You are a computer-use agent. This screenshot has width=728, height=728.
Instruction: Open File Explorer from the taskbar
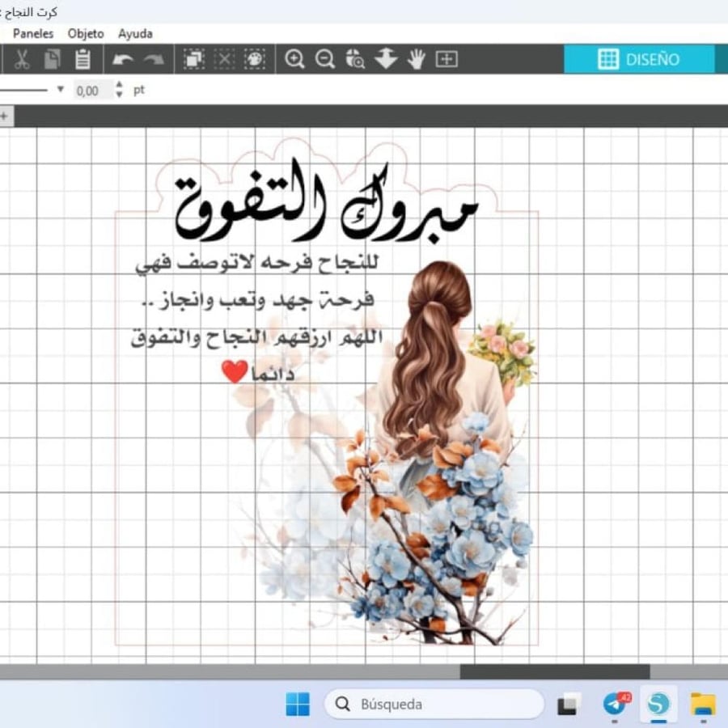704,705
